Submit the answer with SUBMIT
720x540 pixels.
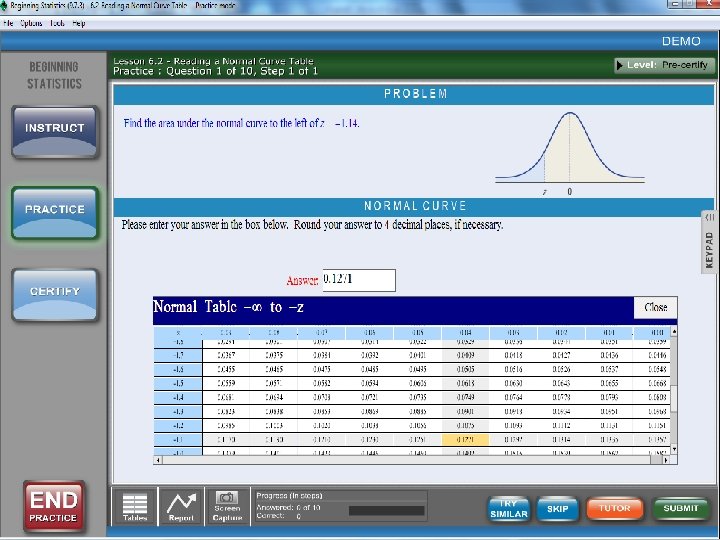pyautogui.click(x=681, y=509)
